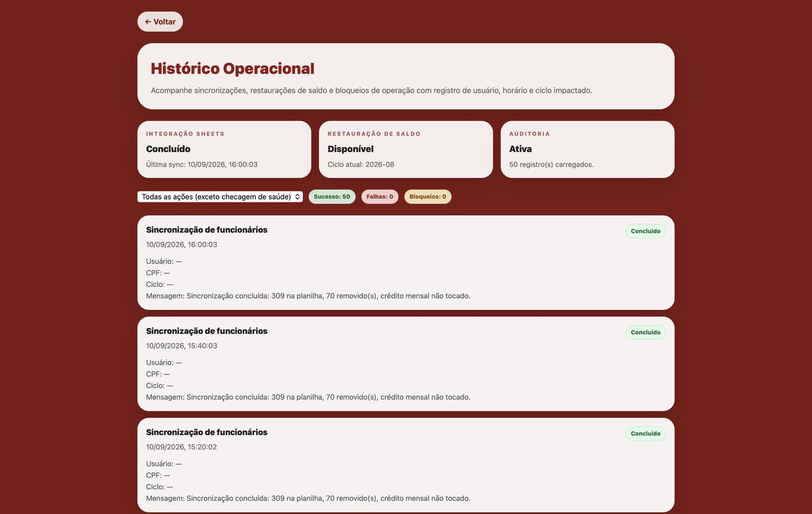Open the 'Todas as ações' filter dropdown
This screenshot has width=812, height=514.
click(220, 197)
